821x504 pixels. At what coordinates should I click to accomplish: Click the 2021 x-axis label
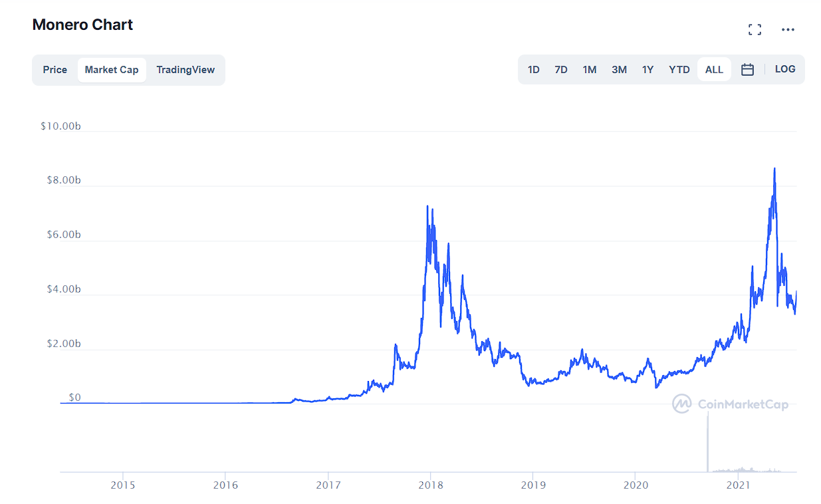pos(738,485)
